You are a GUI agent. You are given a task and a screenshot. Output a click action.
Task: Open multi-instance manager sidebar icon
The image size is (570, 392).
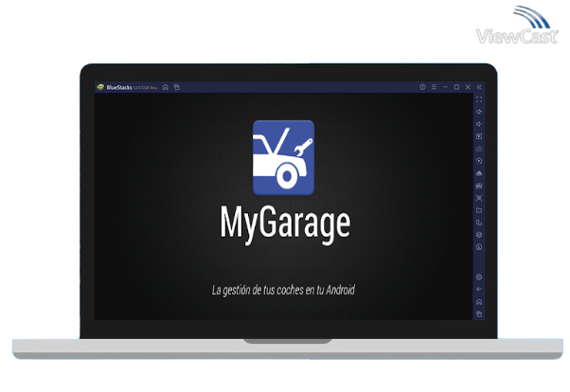click(479, 223)
